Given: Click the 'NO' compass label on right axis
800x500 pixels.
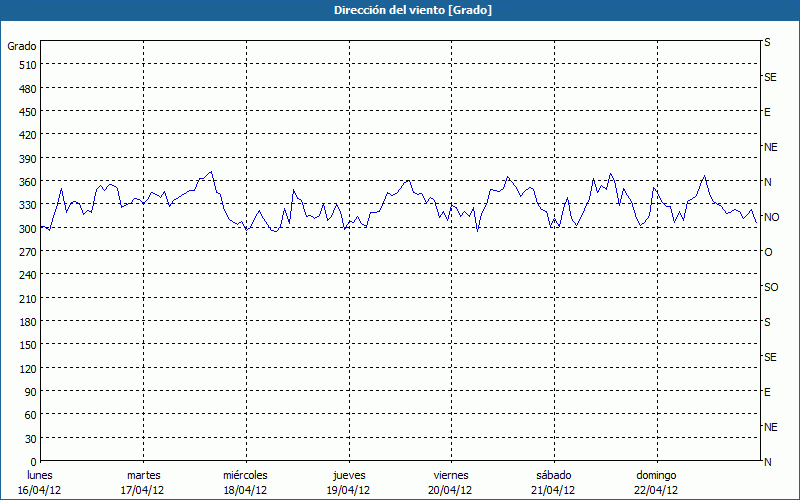Looking at the screenshot, I should [771, 217].
